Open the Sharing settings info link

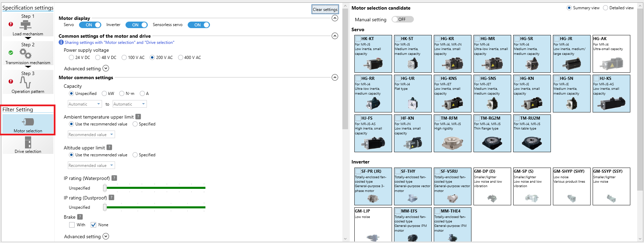click(119, 42)
